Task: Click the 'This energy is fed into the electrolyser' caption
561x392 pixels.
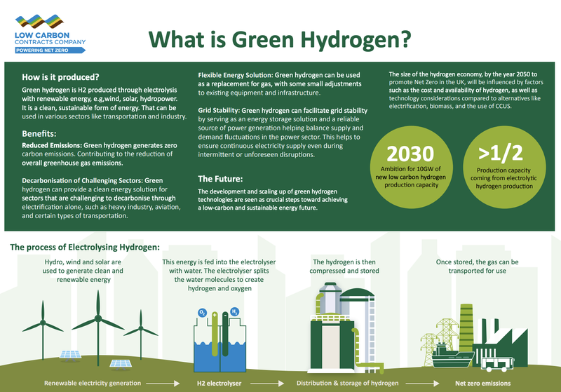Action: (219, 275)
